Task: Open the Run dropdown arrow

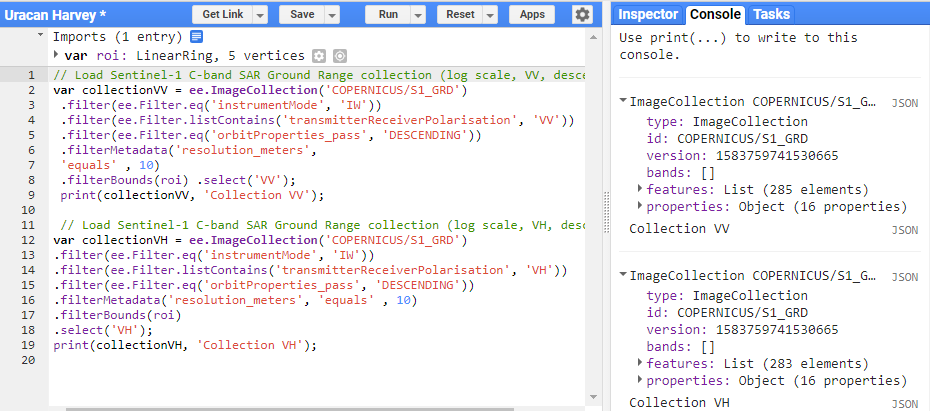Action: coord(419,15)
